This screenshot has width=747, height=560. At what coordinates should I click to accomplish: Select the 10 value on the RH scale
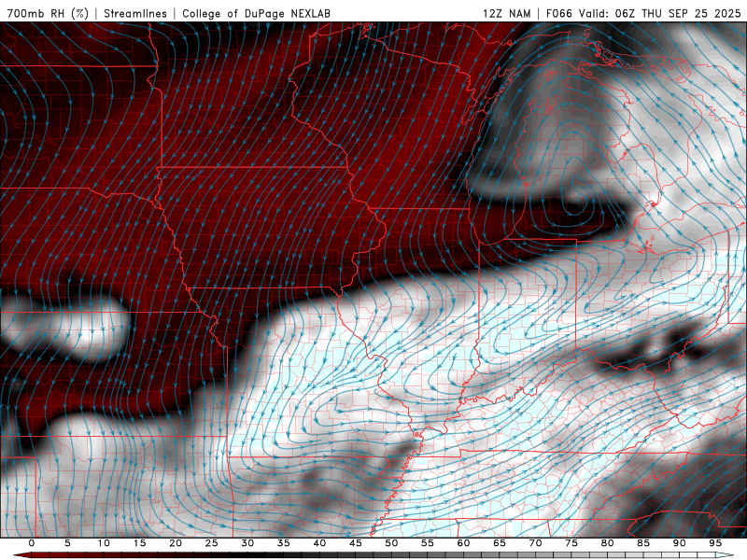coord(104,543)
